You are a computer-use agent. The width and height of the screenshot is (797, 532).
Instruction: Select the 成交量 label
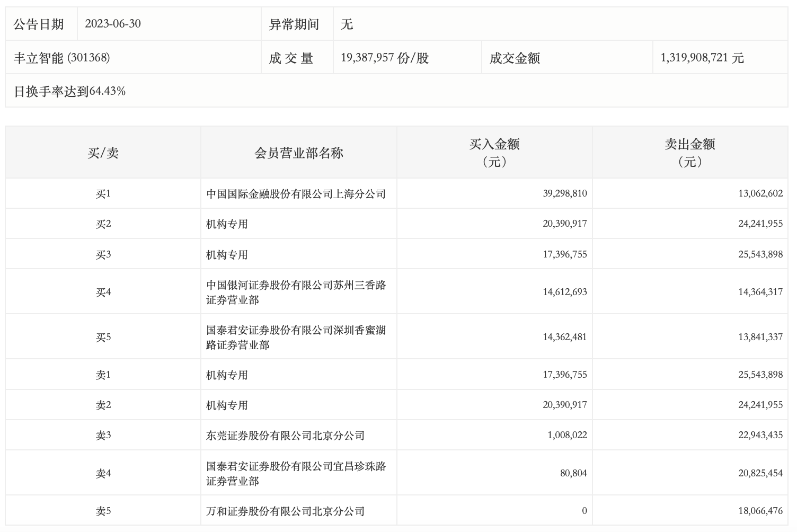[x=291, y=58]
